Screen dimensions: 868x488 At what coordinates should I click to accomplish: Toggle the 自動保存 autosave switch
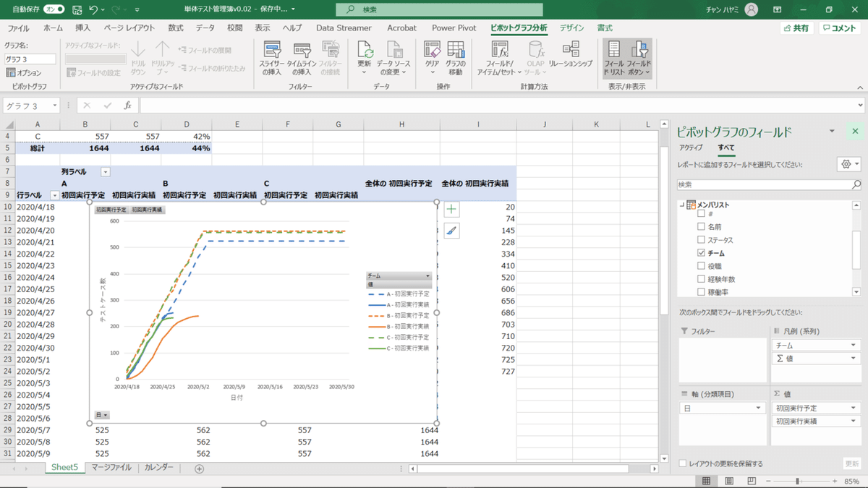coord(54,9)
